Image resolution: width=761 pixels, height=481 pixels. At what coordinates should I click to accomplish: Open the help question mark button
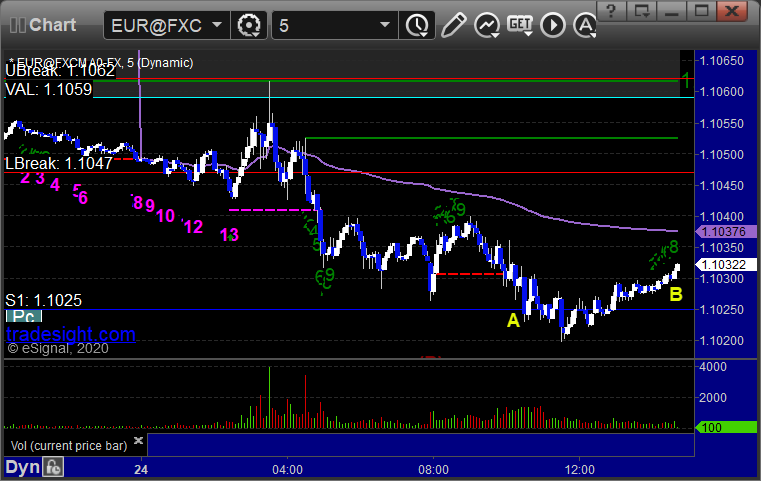point(612,10)
